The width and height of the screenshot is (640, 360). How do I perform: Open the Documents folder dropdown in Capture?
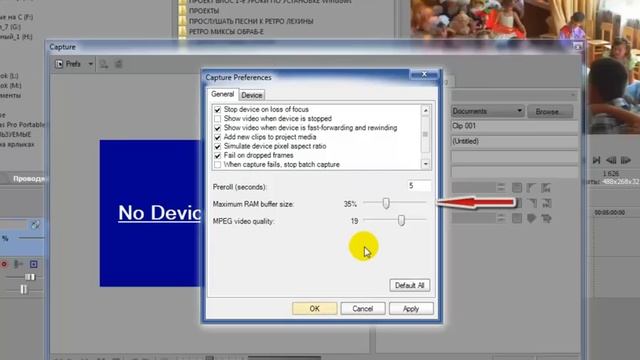coord(487,111)
